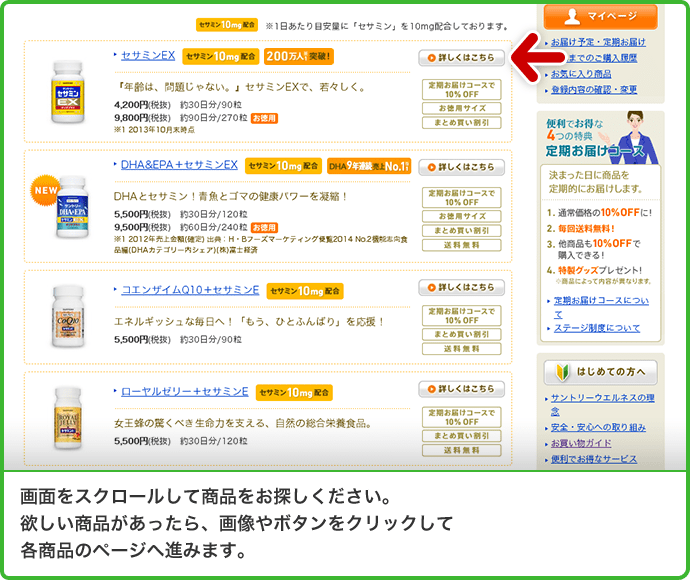Viewport: 690px width, 580px height.
Task: Click セサミン10mg配合 badge beside コエンザイムQ10 title
Action: 305,291
